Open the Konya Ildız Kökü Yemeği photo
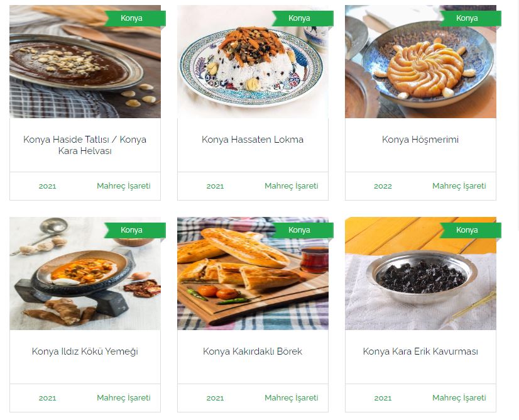The height and width of the screenshot is (420, 519). tap(85, 274)
